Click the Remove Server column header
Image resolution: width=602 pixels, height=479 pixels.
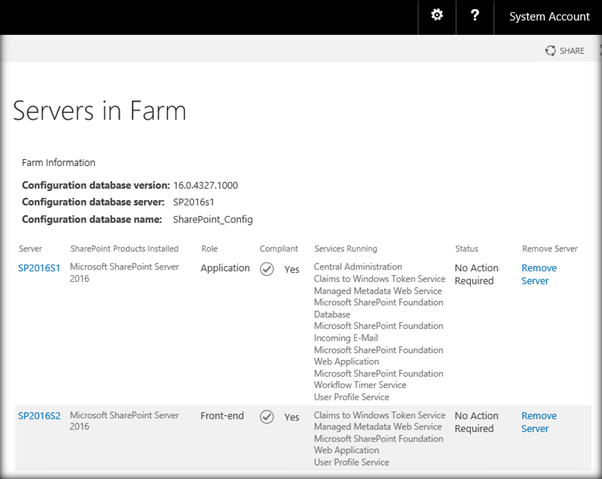(550, 248)
